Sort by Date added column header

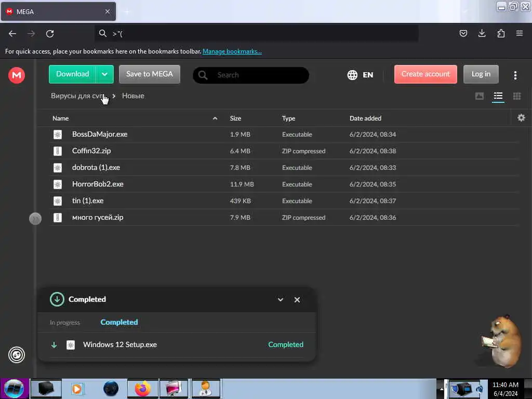pyautogui.click(x=365, y=118)
